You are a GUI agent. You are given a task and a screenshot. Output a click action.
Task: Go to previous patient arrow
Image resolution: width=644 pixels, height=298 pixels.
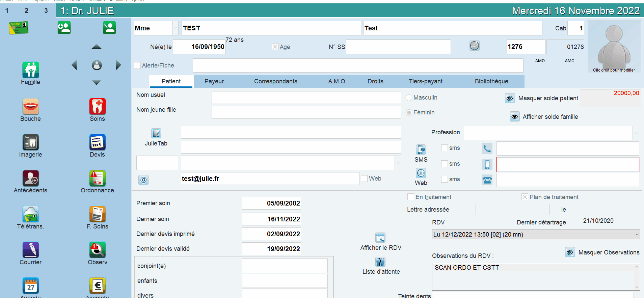point(75,65)
